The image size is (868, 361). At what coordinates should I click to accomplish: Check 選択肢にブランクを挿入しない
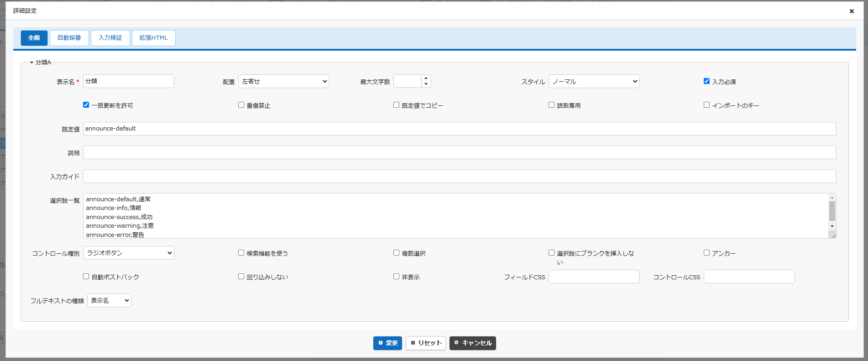tap(551, 253)
